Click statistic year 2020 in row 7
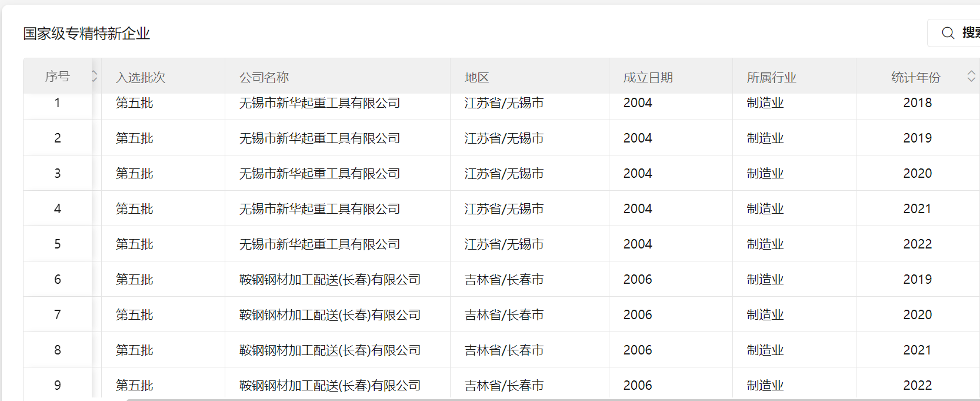Viewport: 980px width, 401px height. point(918,314)
